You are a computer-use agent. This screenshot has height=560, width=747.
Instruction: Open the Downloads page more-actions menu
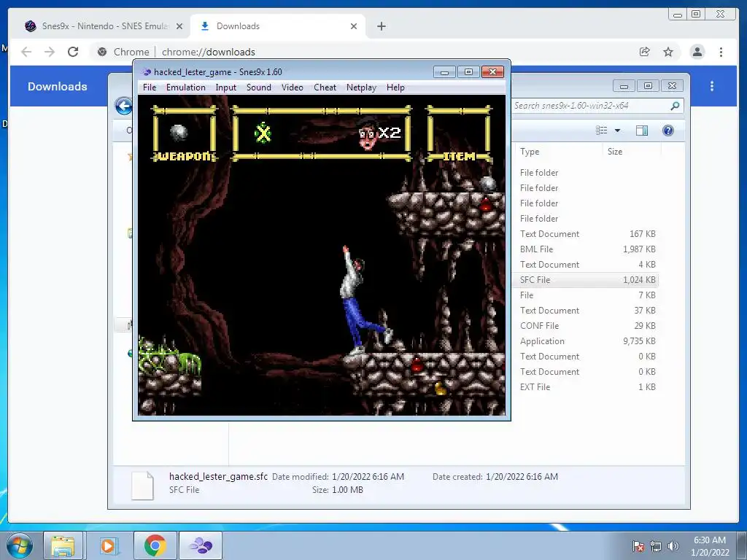coord(712,86)
